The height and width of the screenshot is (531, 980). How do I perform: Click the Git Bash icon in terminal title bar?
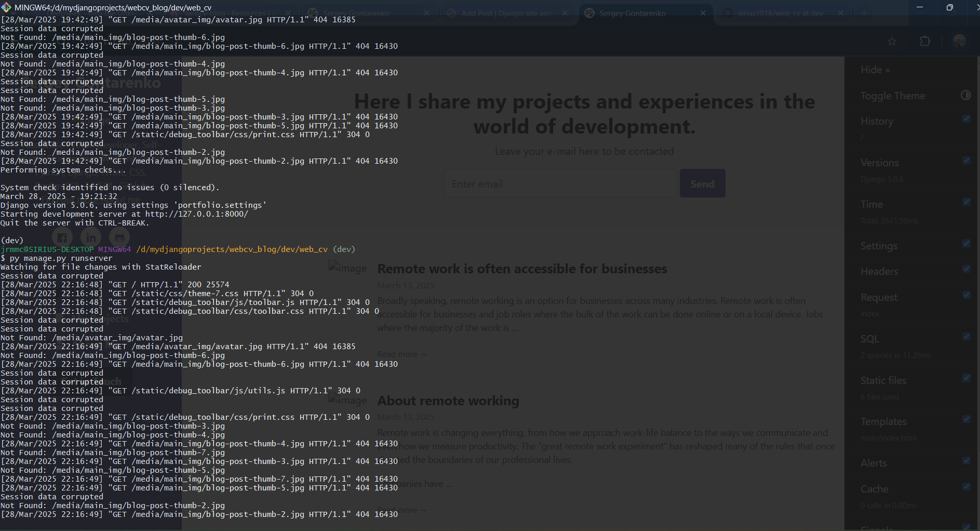[x=6, y=7]
